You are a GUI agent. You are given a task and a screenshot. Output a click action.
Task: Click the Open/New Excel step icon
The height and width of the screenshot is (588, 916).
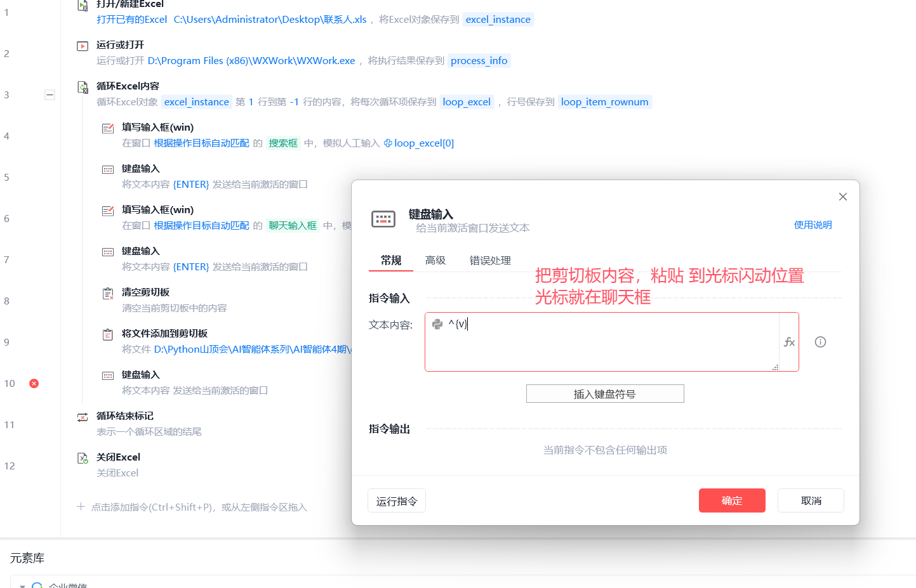[83, 5]
